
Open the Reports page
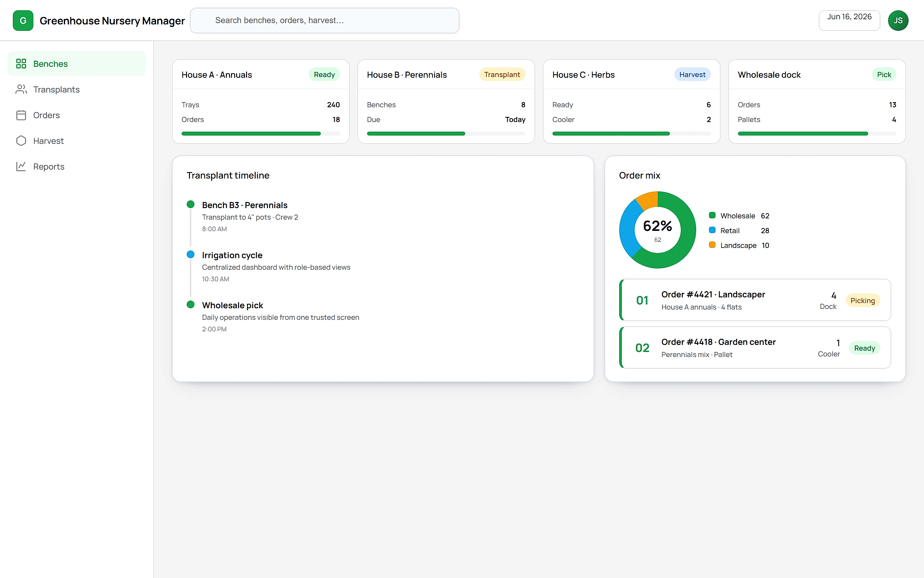[x=77, y=166]
